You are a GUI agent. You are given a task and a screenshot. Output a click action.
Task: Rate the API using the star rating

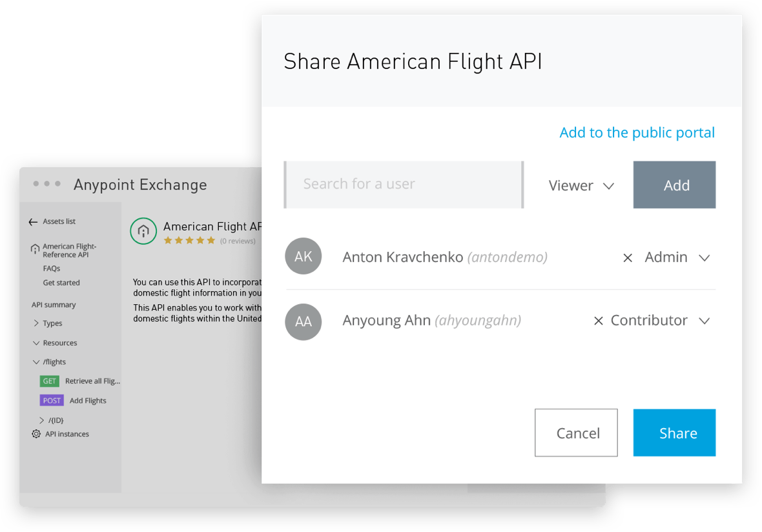tap(190, 240)
